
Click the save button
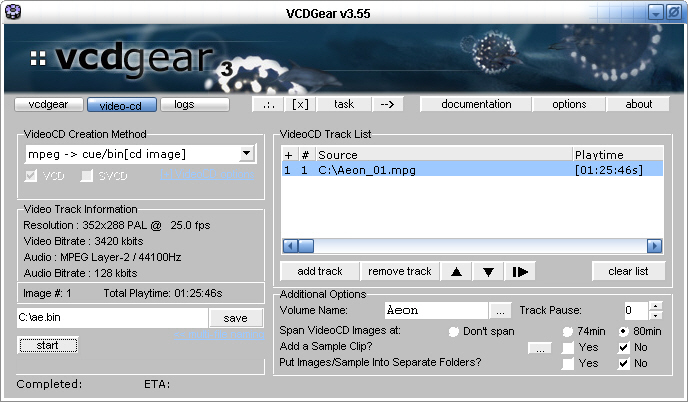click(236, 318)
